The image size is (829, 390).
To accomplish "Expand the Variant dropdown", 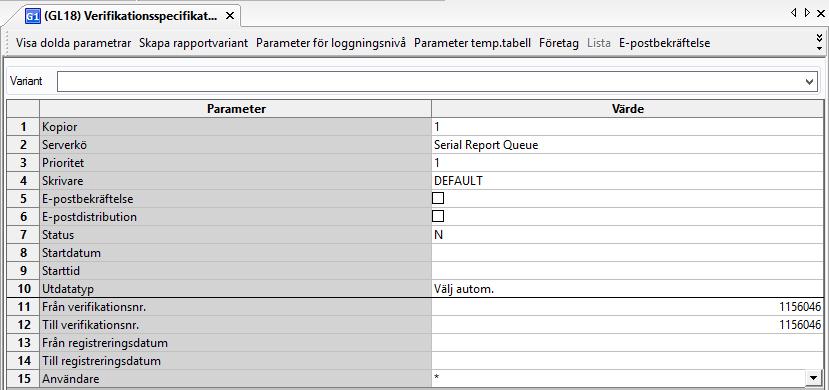I will click(809, 82).
